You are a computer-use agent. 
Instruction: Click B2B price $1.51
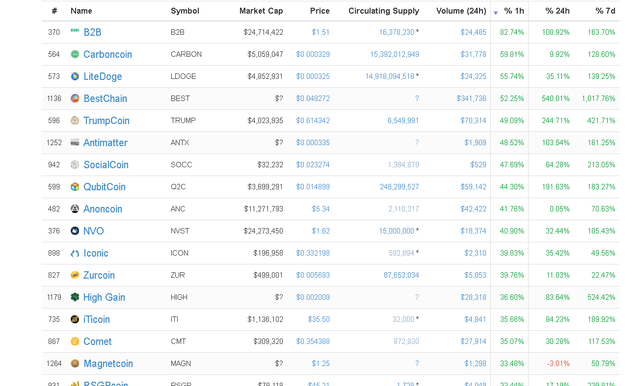coord(320,32)
